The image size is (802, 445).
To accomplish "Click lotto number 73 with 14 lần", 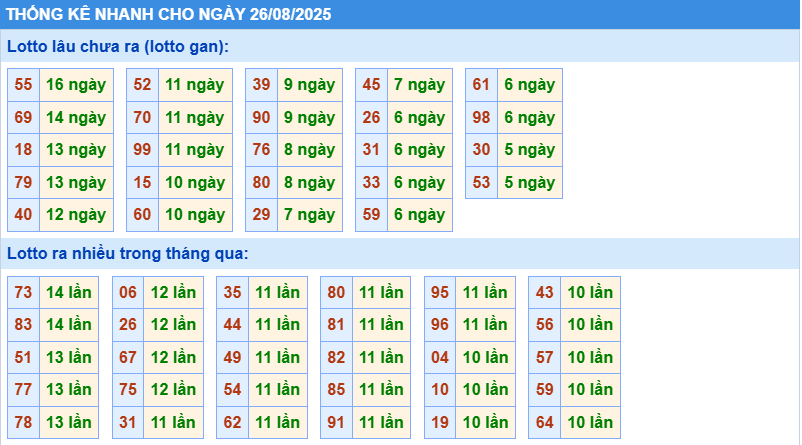I will pyautogui.click(x=23, y=293).
